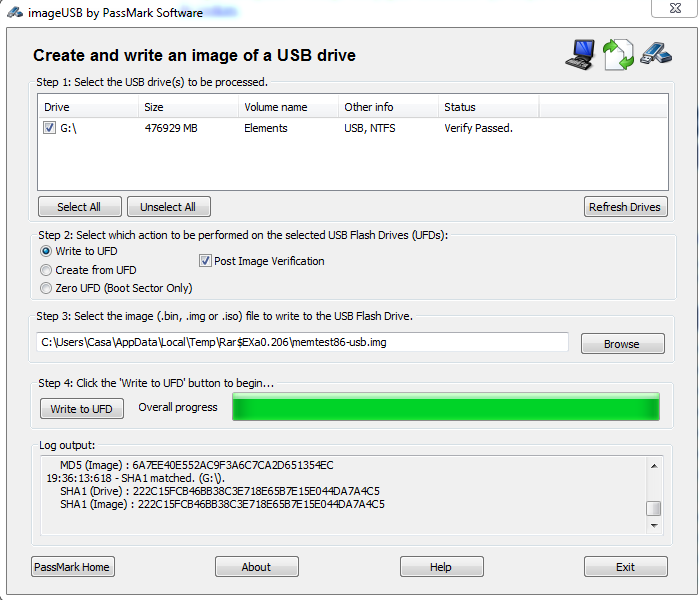Image resolution: width=699 pixels, height=600 pixels.
Task: Click the computer monitor icon in header
Action: tap(580, 55)
